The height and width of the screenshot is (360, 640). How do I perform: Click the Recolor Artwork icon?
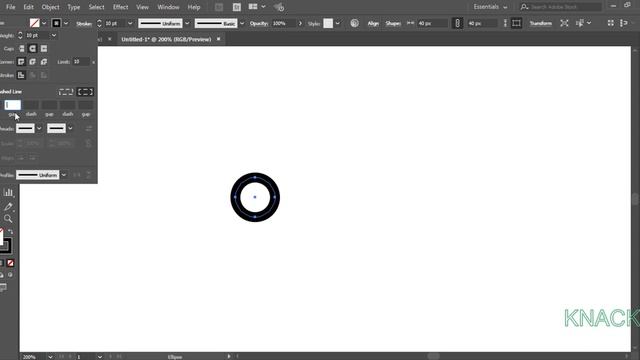point(354,23)
